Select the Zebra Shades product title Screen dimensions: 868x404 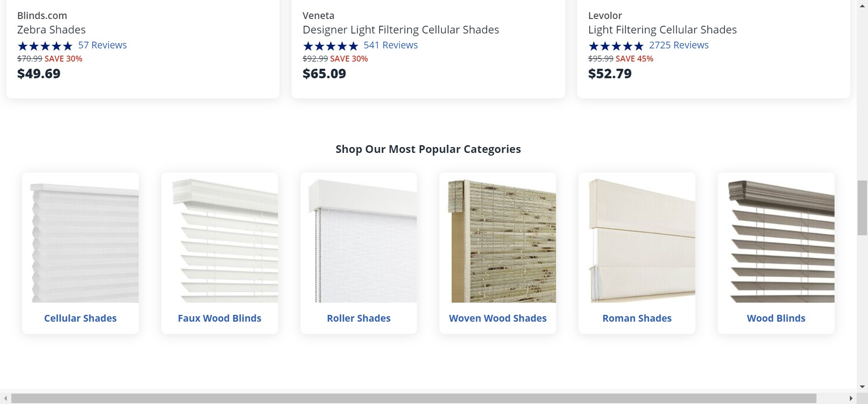pyautogui.click(x=52, y=30)
